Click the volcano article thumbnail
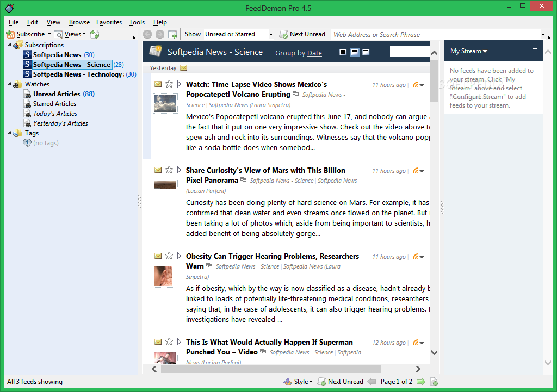This screenshot has height=392, width=557. pyautogui.click(x=165, y=103)
